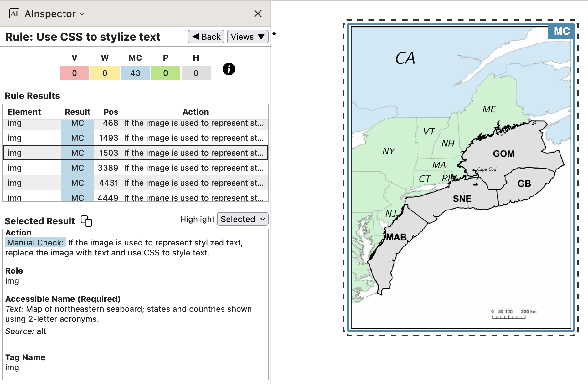
Task: Open the Views dropdown menu
Action: 247,37
